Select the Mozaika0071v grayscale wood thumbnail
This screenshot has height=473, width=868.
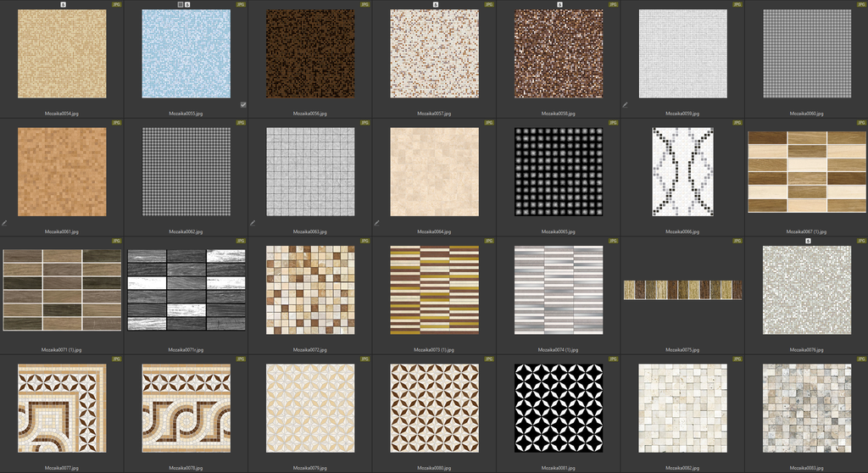(x=186, y=290)
